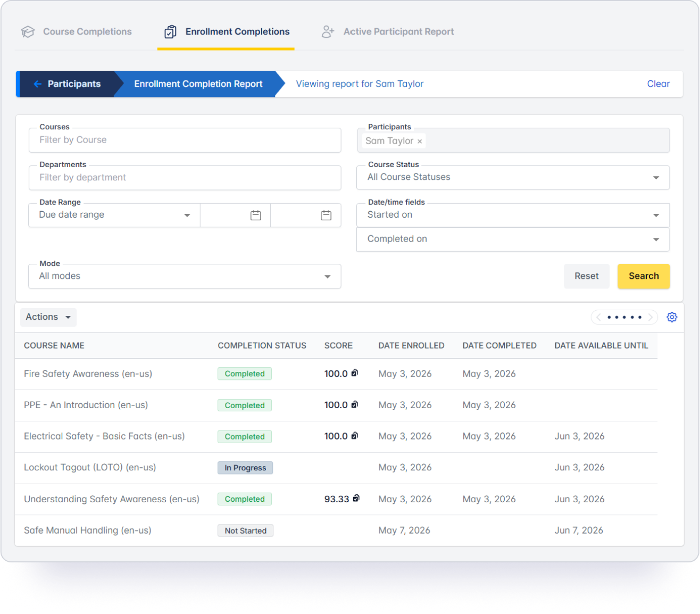Click the clipboard Enrollment Completions icon
The image size is (700, 614).
pyautogui.click(x=170, y=32)
